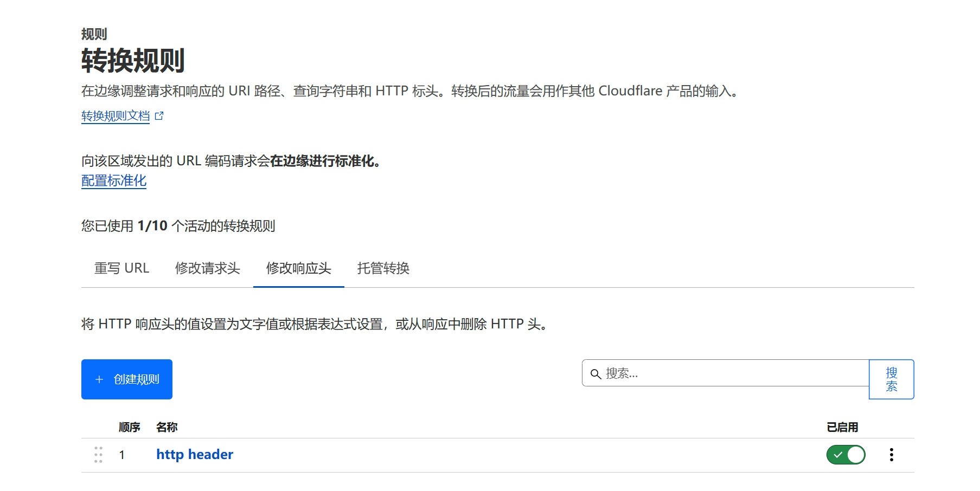Open the three-dot menu for http header
The image size is (980, 491).
(x=891, y=455)
